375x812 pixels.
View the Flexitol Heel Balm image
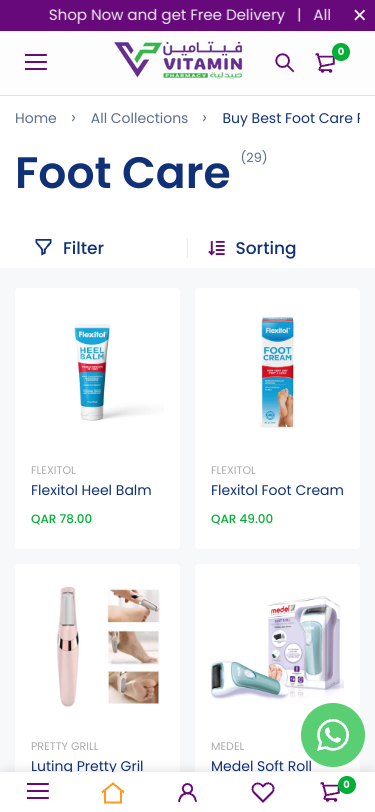click(x=97, y=372)
